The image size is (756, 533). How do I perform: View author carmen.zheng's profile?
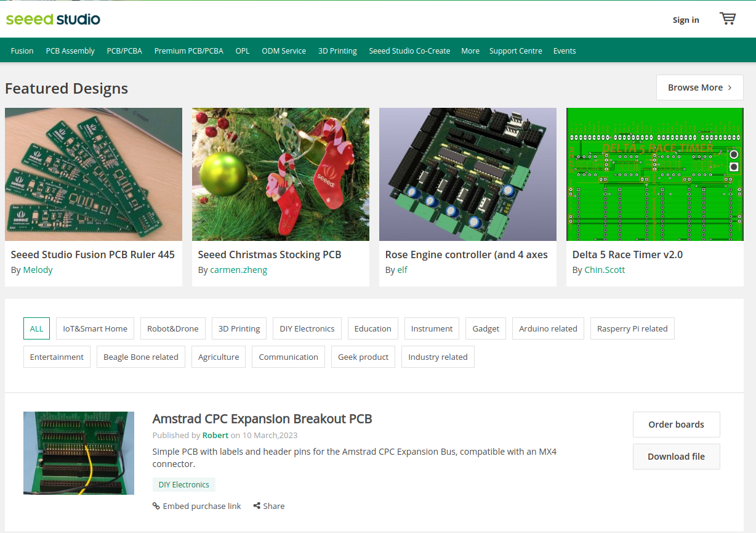pyautogui.click(x=239, y=270)
